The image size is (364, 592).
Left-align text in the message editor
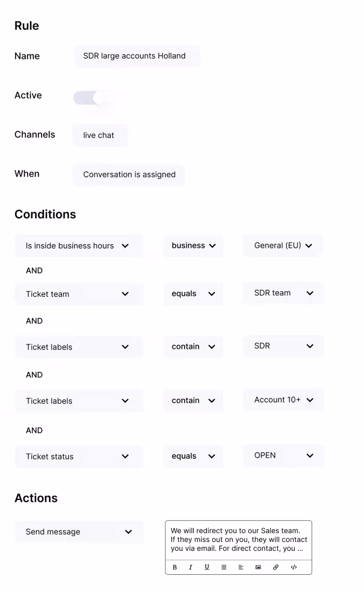(x=241, y=568)
